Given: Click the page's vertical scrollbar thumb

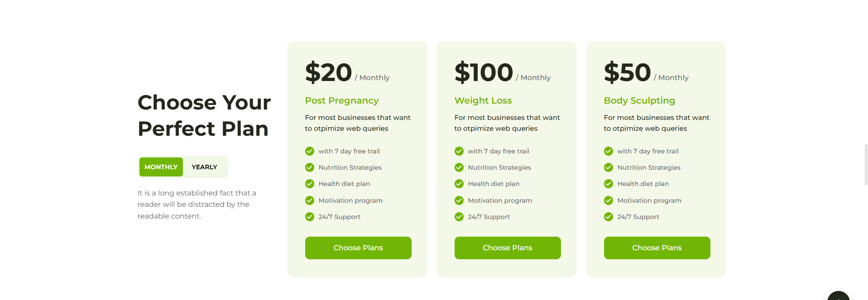Looking at the screenshot, I should point(866,165).
